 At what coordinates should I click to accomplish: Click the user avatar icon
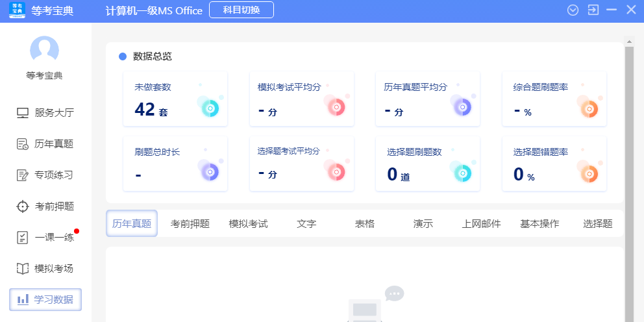point(45,50)
